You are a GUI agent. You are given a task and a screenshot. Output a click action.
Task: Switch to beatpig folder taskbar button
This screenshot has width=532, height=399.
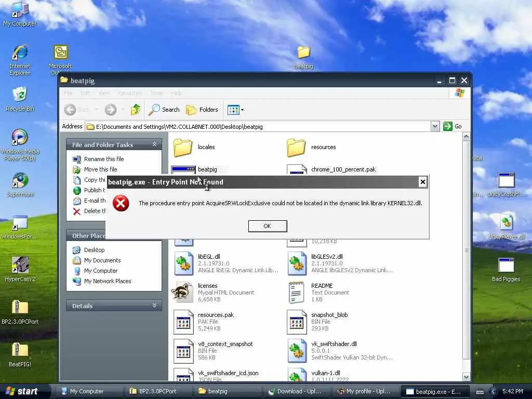[x=228, y=391]
